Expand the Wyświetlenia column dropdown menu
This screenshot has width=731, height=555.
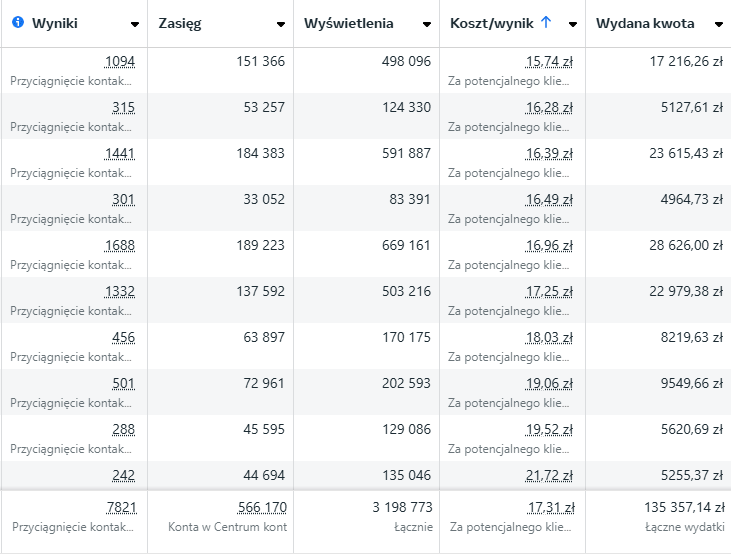[x=428, y=24]
